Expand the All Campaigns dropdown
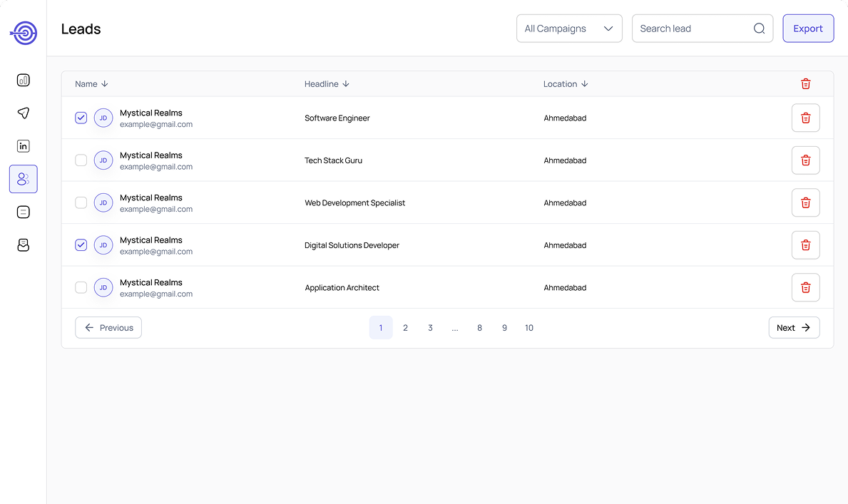The height and width of the screenshot is (504, 848). [568, 29]
